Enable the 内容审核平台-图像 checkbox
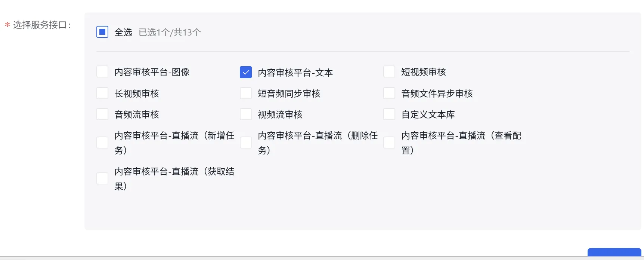644x260 pixels. pos(102,71)
